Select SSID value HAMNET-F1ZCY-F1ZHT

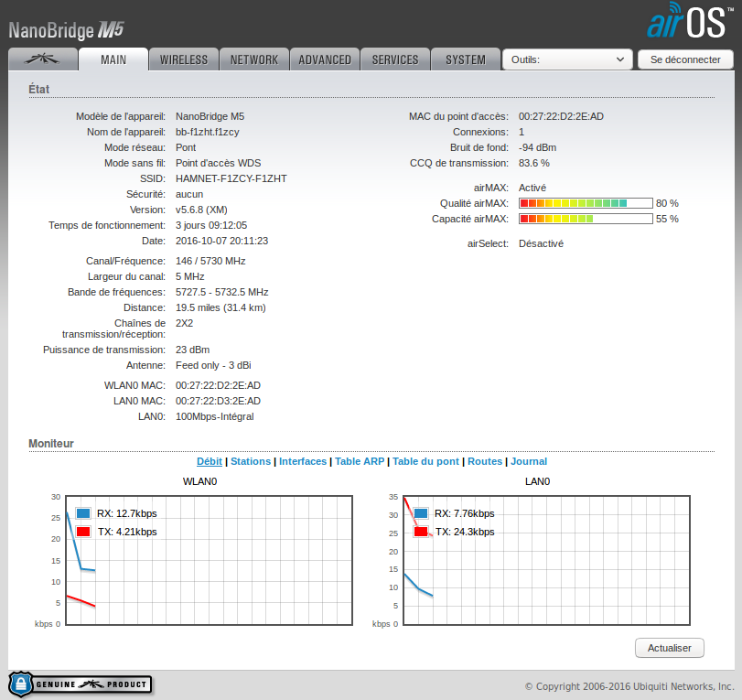(231, 178)
